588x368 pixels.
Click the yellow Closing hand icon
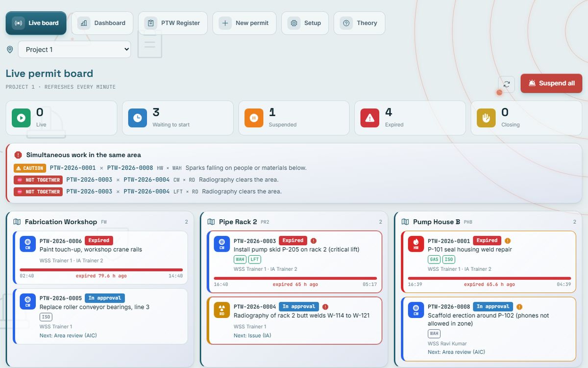486,118
